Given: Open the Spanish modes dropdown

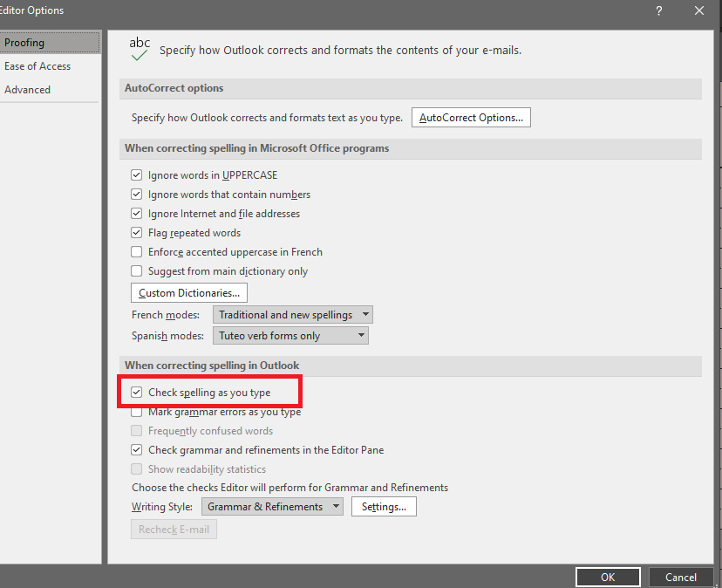Looking at the screenshot, I should [x=290, y=336].
